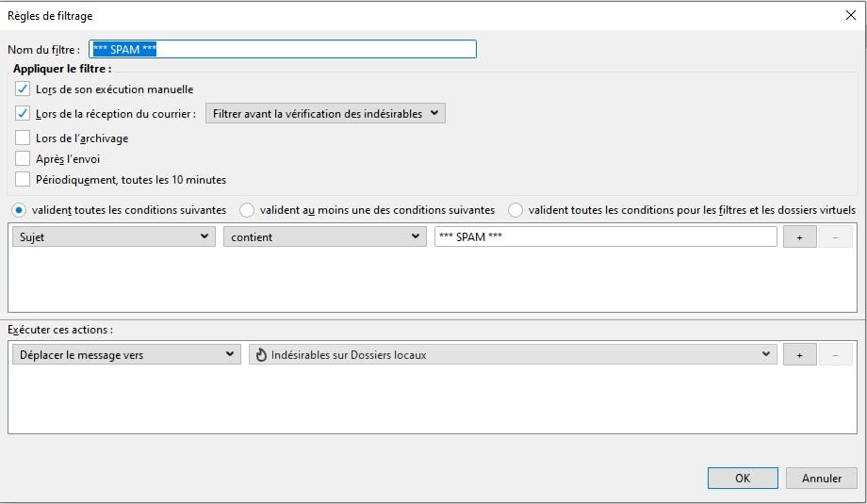Click the Règles de filtrage window title
The image size is (867, 504).
click(x=50, y=16)
